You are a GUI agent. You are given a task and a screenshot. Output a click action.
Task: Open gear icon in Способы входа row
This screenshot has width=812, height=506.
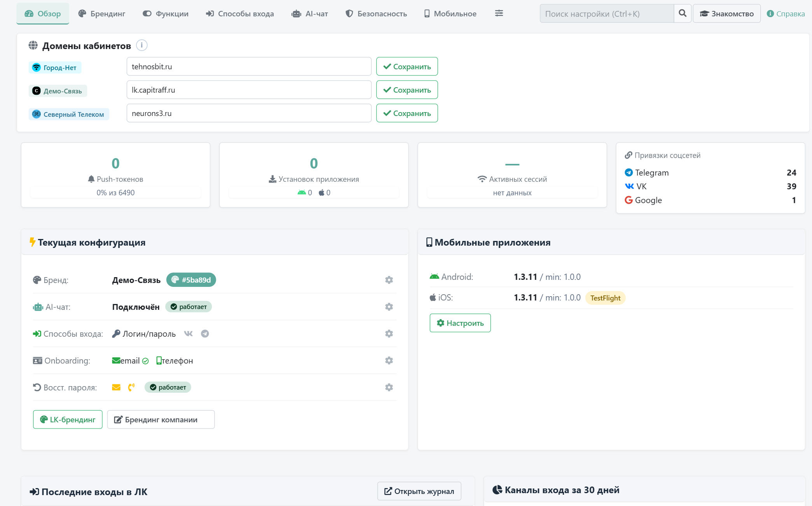[x=389, y=334]
